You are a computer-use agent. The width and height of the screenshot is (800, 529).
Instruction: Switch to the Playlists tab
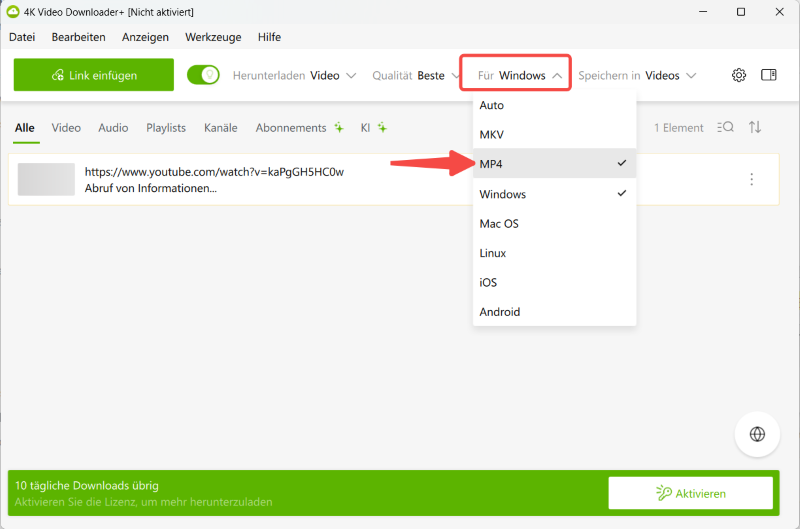pos(166,128)
